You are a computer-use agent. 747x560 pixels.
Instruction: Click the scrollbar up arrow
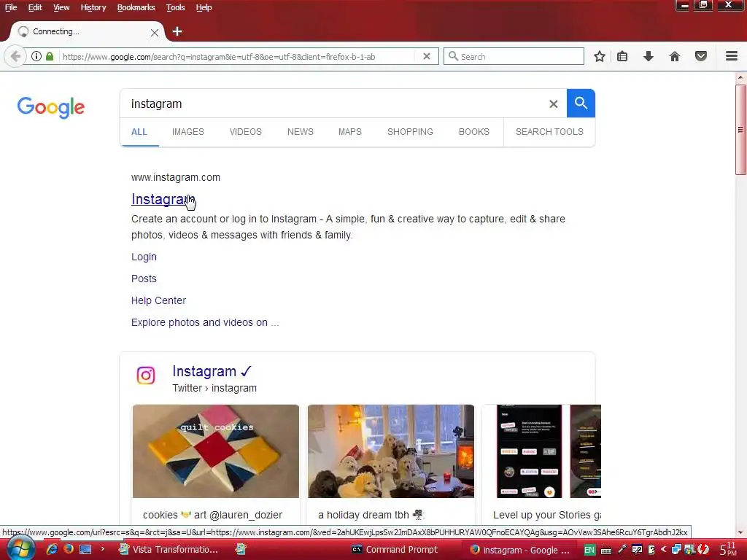(740, 77)
